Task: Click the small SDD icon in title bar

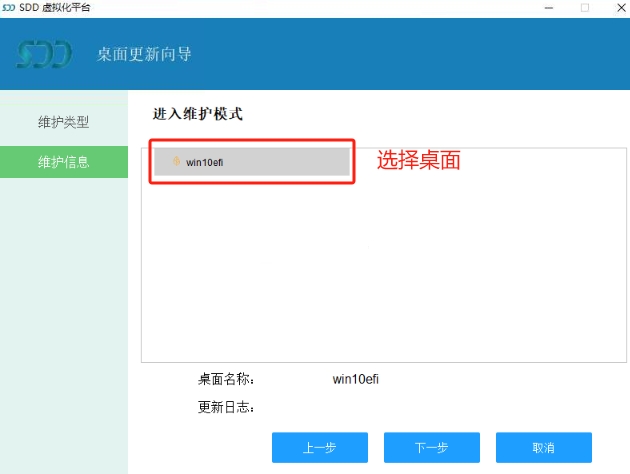Action: tap(9, 7)
